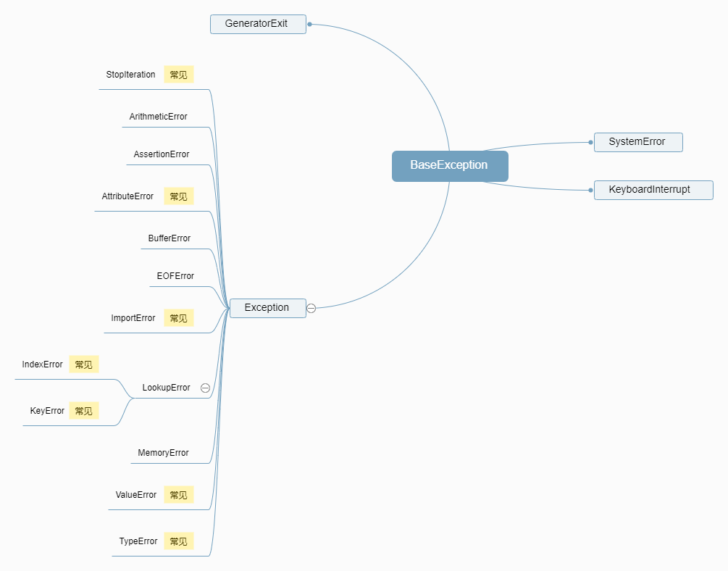
Task: Select the MemoryError topic
Action: (x=163, y=453)
